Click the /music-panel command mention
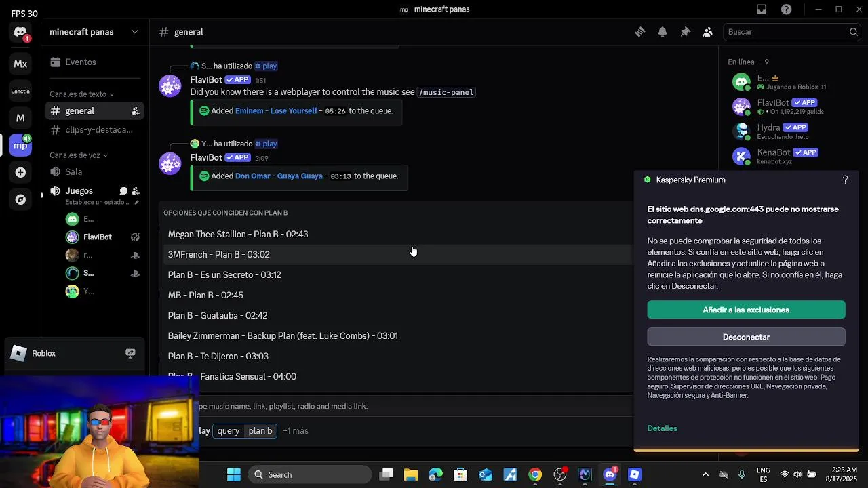Image resolution: width=868 pixels, height=488 pixels. coord(446,92)
